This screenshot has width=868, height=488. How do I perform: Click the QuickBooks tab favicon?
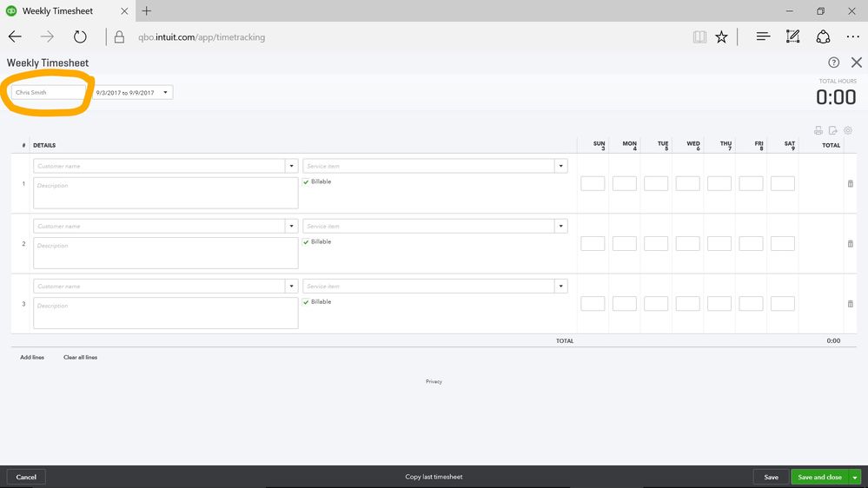pos(11,10)
